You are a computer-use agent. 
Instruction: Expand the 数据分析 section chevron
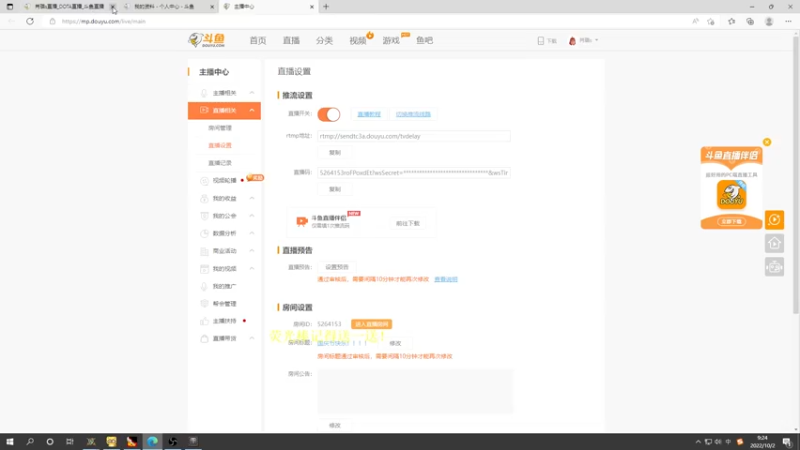click(x=252, y=233)
